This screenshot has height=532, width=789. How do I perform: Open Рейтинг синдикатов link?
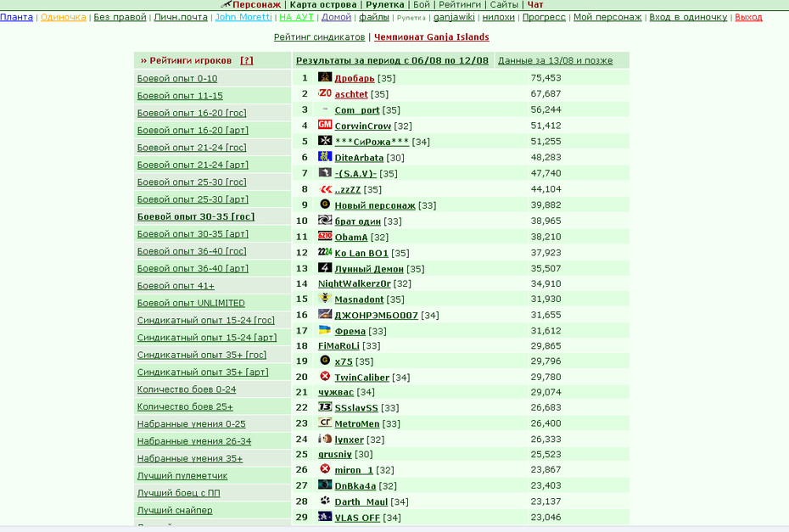click(x=320, y=37)
